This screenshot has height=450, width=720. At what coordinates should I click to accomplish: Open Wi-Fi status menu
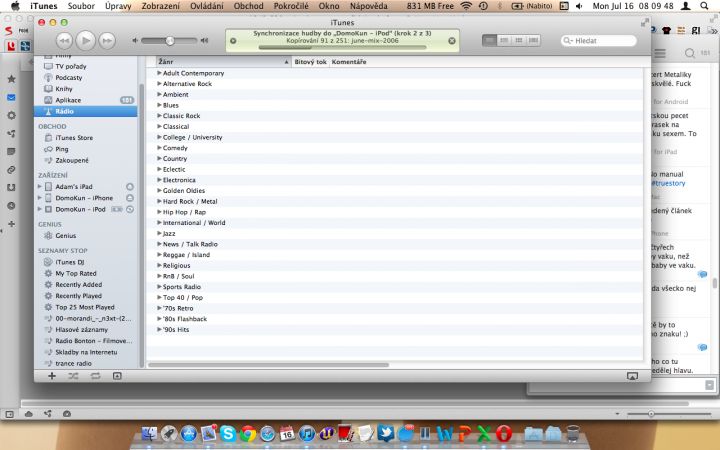[466, 6]
